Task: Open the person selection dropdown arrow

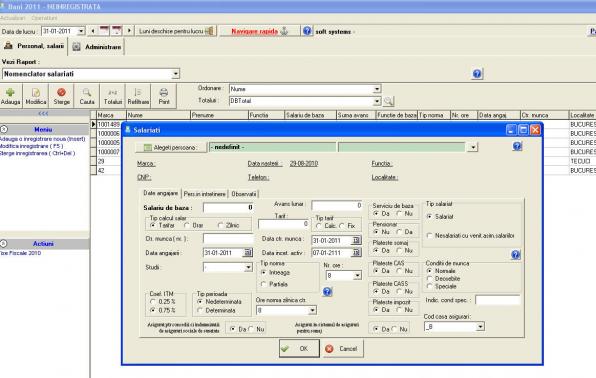Action: [x=472, y=147]
